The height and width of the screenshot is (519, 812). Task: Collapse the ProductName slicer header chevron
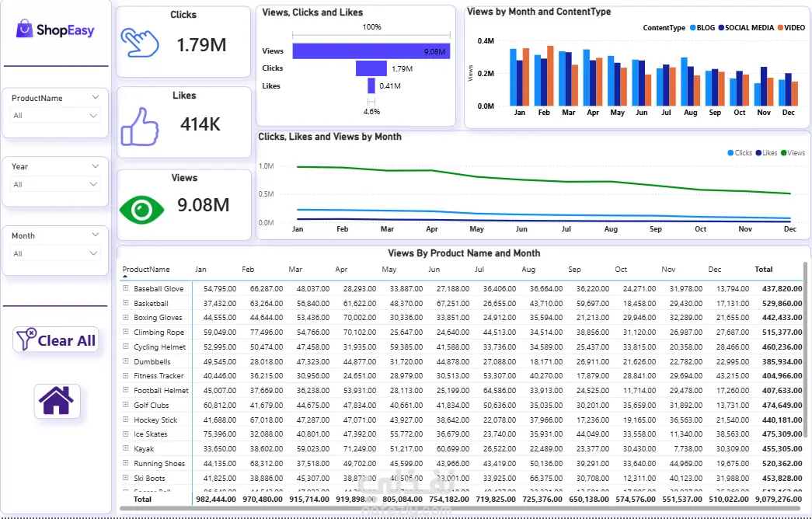(x=96, y=97)
